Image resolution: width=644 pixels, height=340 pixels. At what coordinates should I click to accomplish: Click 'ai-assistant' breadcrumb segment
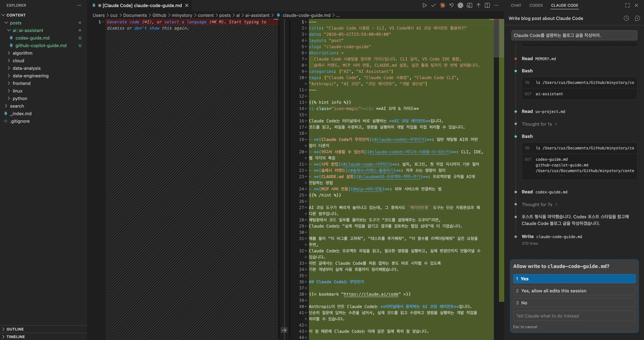(257, 15)
